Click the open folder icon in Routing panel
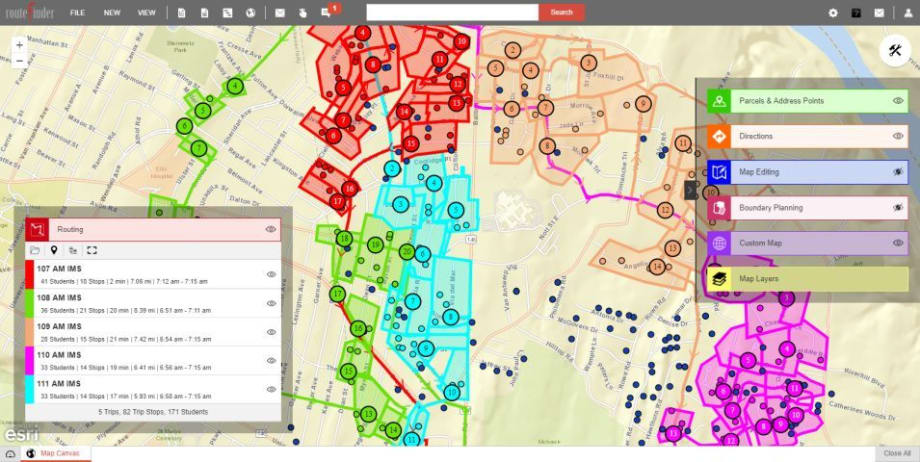Screen dimensions: 920x462 [35, 250]
